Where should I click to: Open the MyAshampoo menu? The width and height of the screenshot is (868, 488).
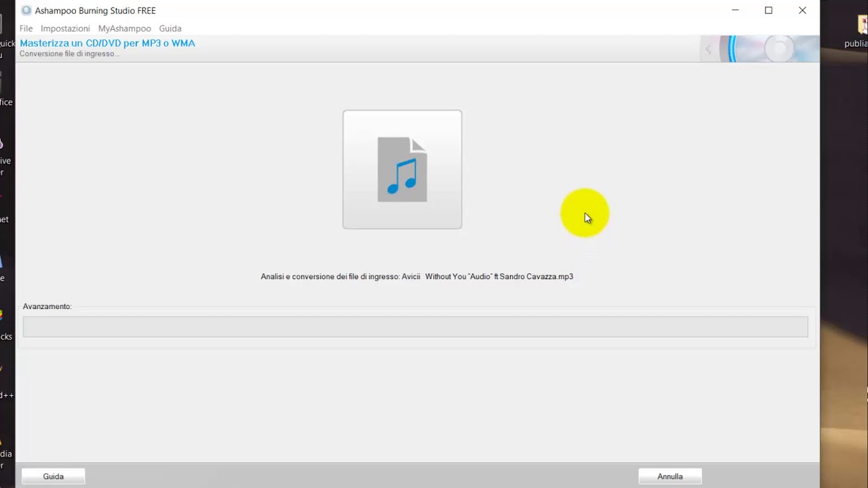(124, 28)
